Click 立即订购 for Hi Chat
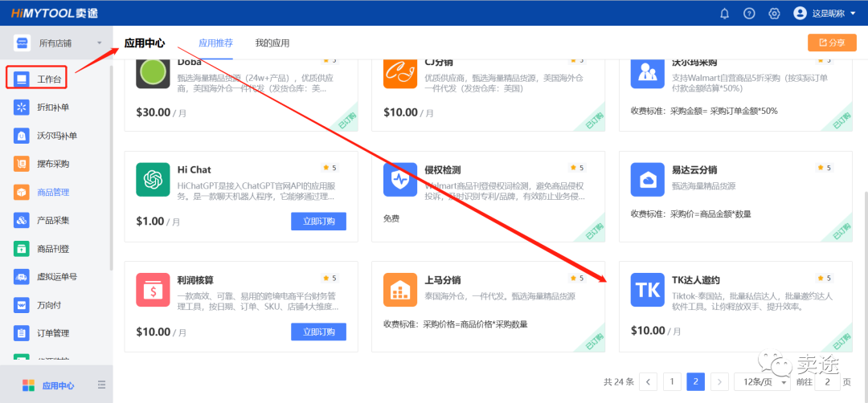This screenshot has width=868, height=403. pos(318,221)
